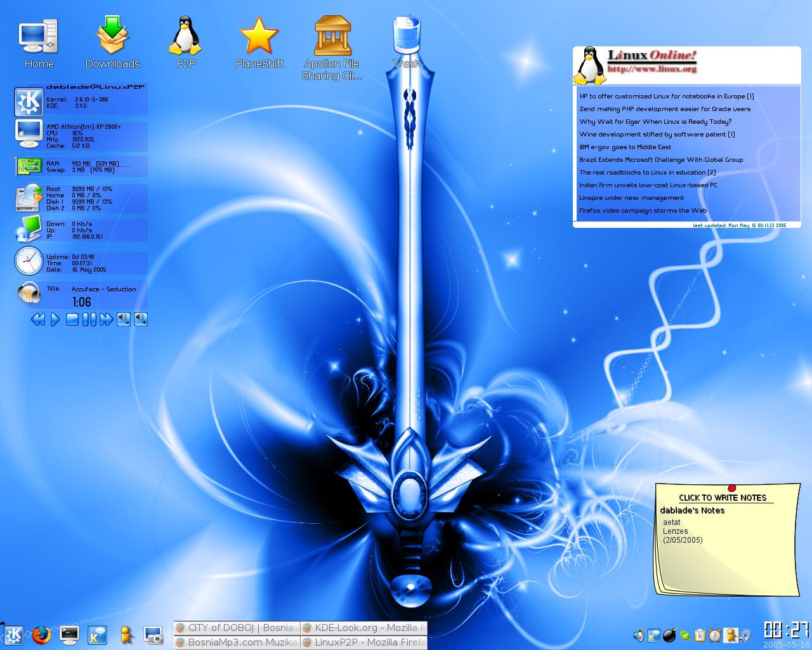Click the red pushpin on sticky note
The height and width of the screenshot is (650, 812).
pyautogui.click(x=732, y=487)
